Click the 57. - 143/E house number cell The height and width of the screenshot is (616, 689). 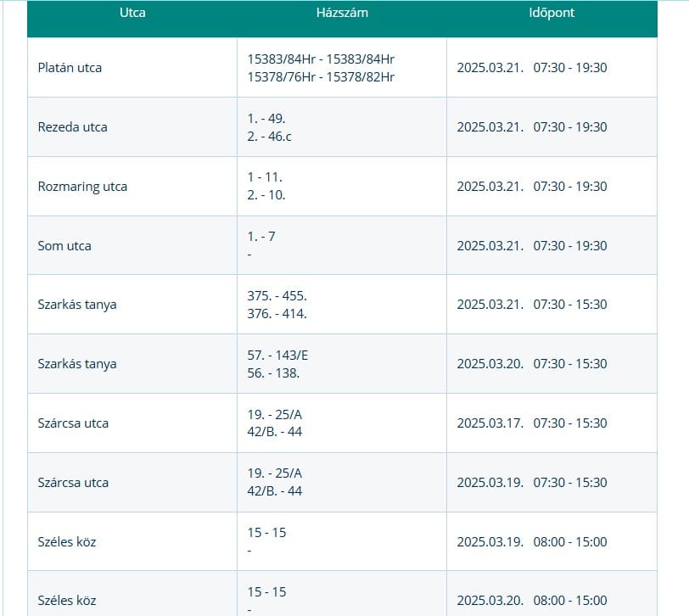(x=277, y=356)
